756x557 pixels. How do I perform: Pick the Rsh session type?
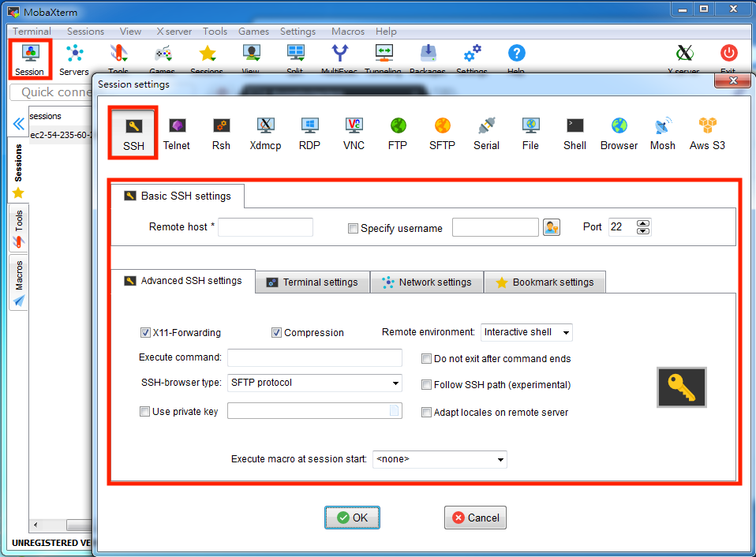[x=221, y=133]
